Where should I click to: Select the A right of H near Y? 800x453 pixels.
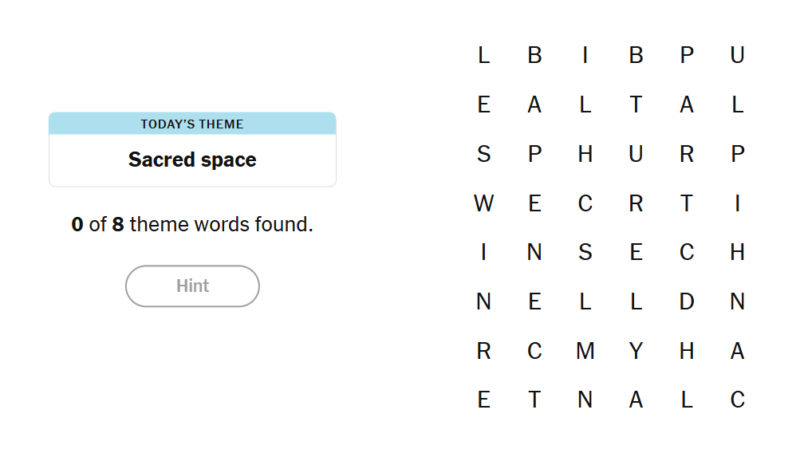pos(737,351)
